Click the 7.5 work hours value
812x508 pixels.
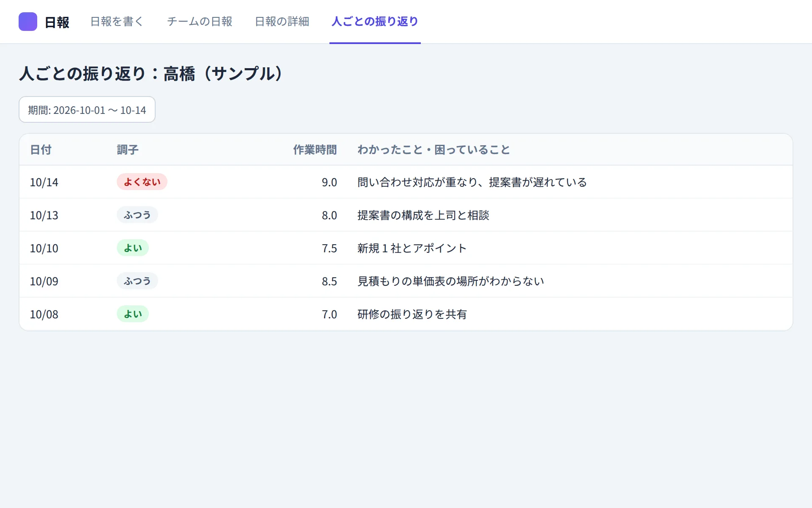coord(329,248)
